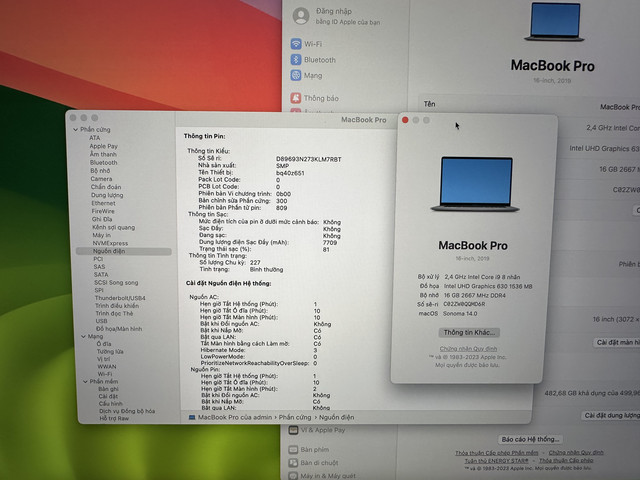Open Tuân thủ ENERGY STAR link
Image resolution: width=640 pixels, height=480 pixels.
pos(496,460)
